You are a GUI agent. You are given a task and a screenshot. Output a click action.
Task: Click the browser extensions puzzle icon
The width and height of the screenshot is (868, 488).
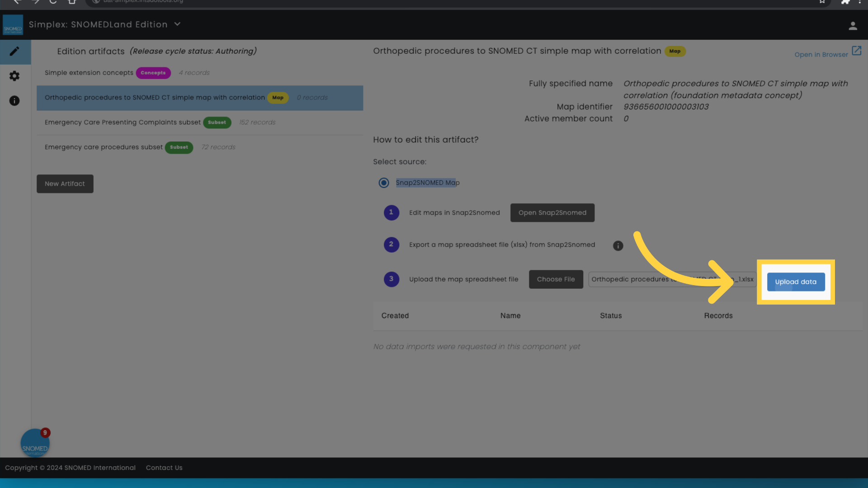pyautogui.click(x=845, y=2)
